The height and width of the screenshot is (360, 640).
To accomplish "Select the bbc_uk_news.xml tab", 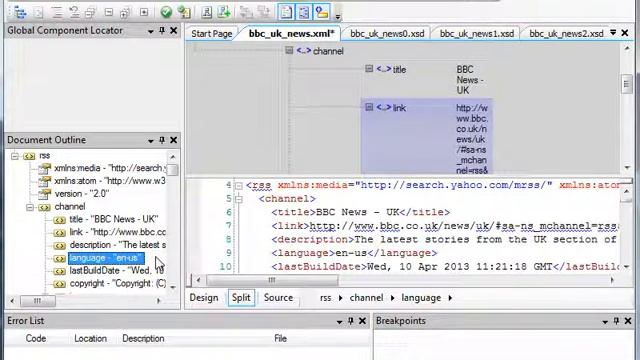I will [x=291, y=33].
